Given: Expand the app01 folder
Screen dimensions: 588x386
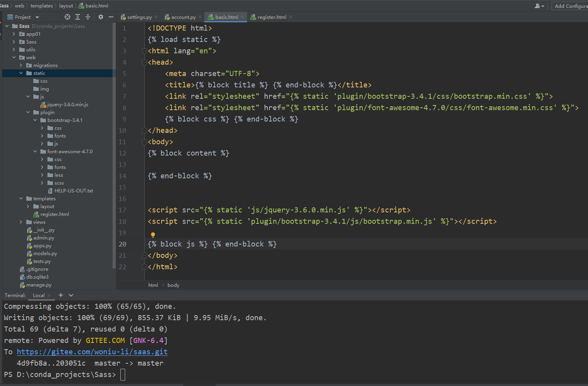Looking at the screenshot, I should pos(14,34).
